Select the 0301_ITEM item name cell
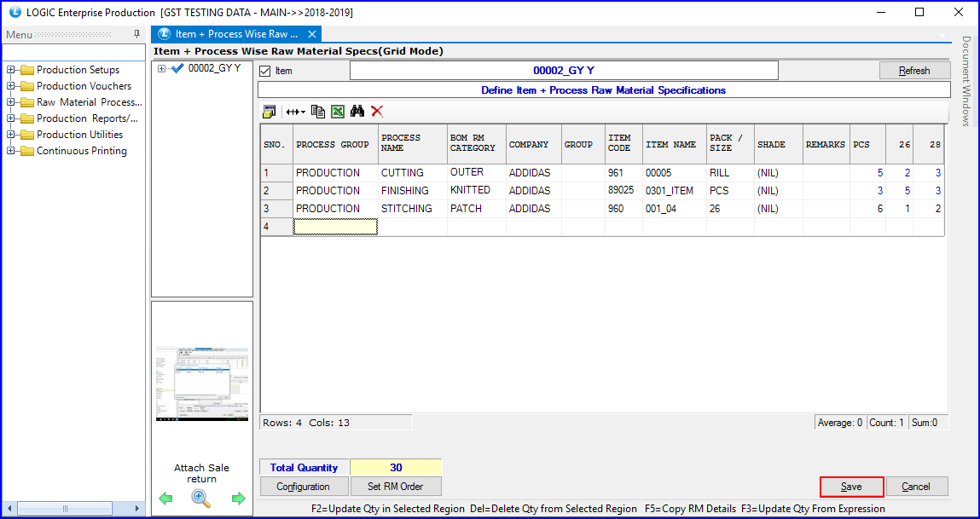980x519 pixels. click(x=675, y=191)
